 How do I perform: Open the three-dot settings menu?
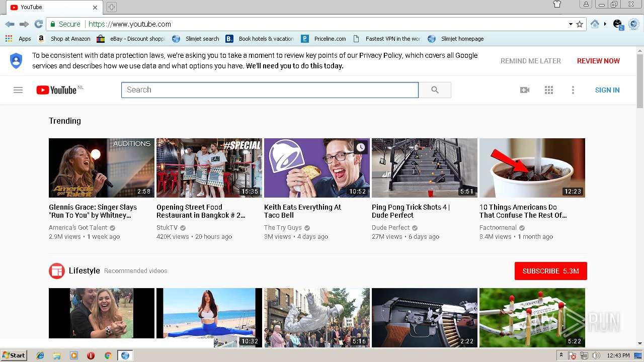pyautogui.click(x=573, y=90)
